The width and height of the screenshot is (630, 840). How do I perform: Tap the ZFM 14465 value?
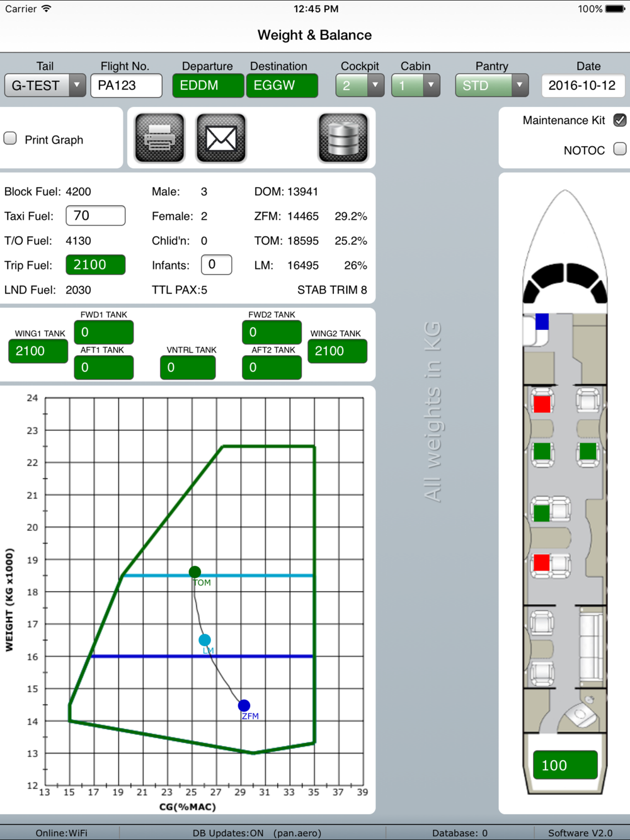pyautogui.click(x=303, y=216)
